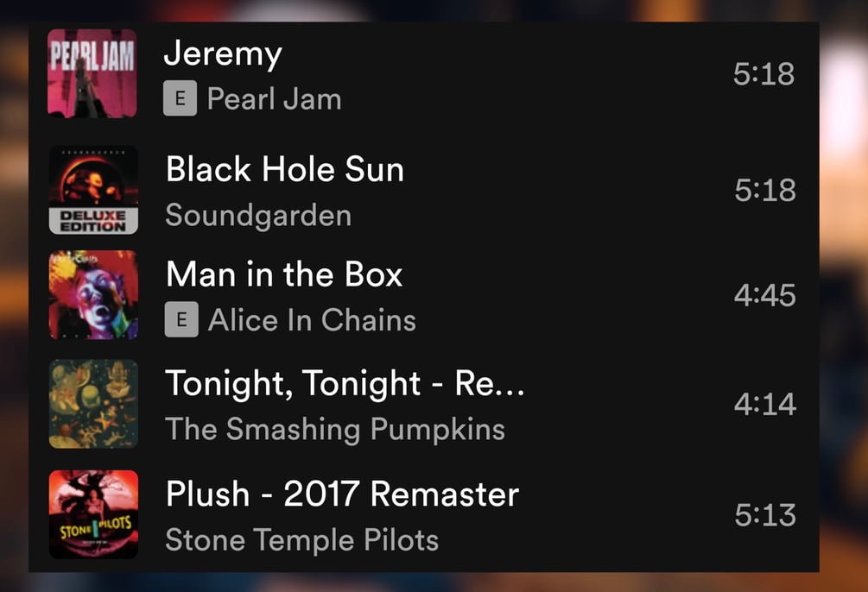Play the track Black Hole Sun
The height and width of the screenshot is (592, 868).
pyautogui.click(x=285, y=169)
